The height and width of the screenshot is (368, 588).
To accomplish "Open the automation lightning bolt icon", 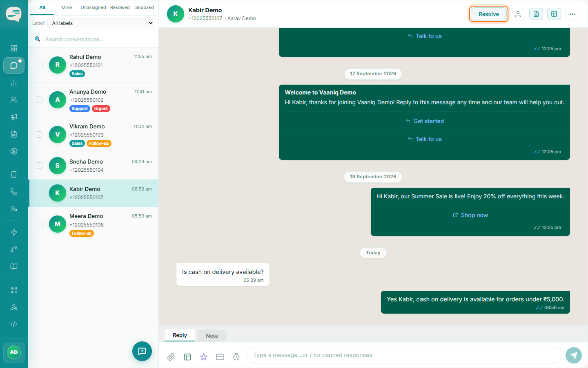I will (14, 232).
